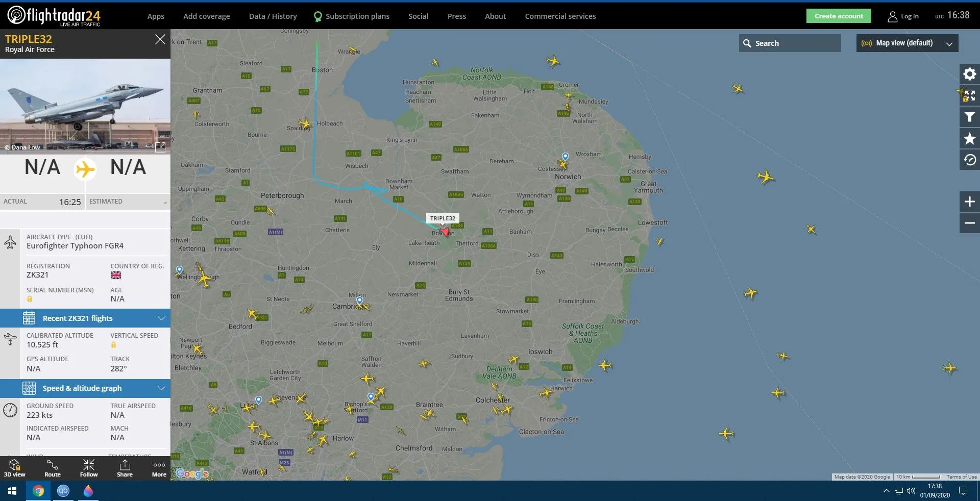This screenshot has height=501, width=980.
Task: Click the Create account button
Action: (839, 16)
